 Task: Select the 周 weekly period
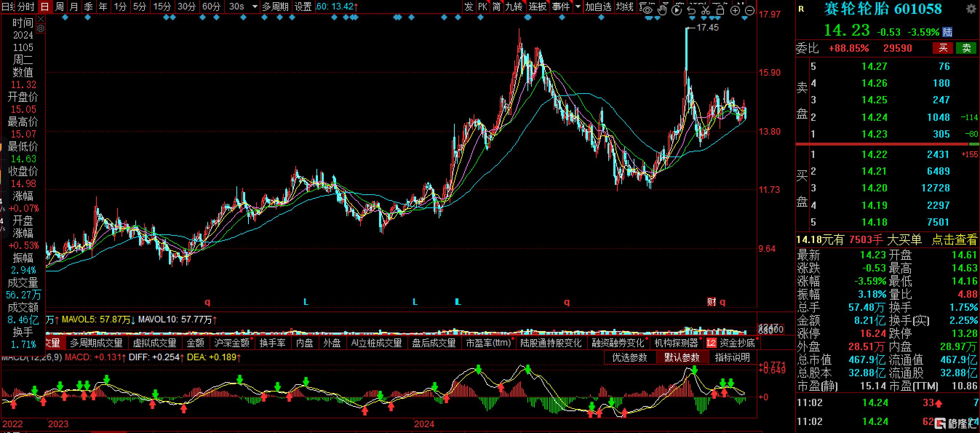pyautogui.click(x=59, y=7)
